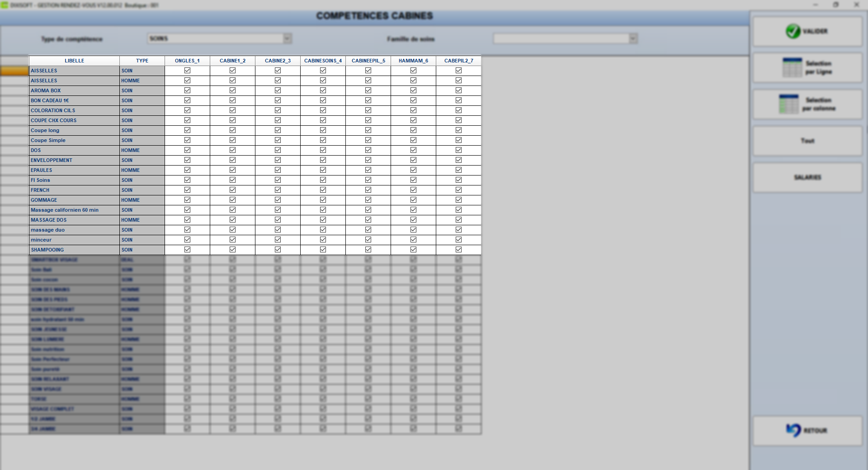This screenshot has height=470, width=868.
Task: Click the CABINEEPIL_5 column header
Action: click(x=368, y=61)
